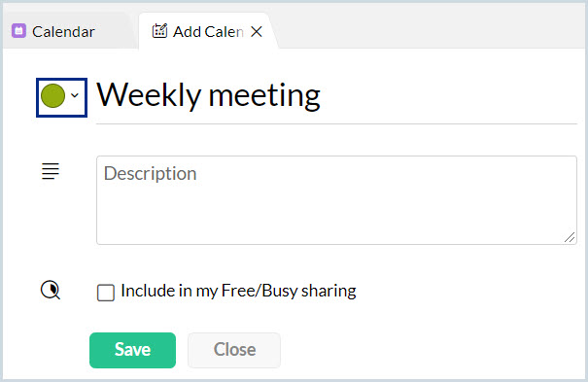Click the Weekly meeting title field
This screenshot has height=382, width=588.
[x=336, y=96]
